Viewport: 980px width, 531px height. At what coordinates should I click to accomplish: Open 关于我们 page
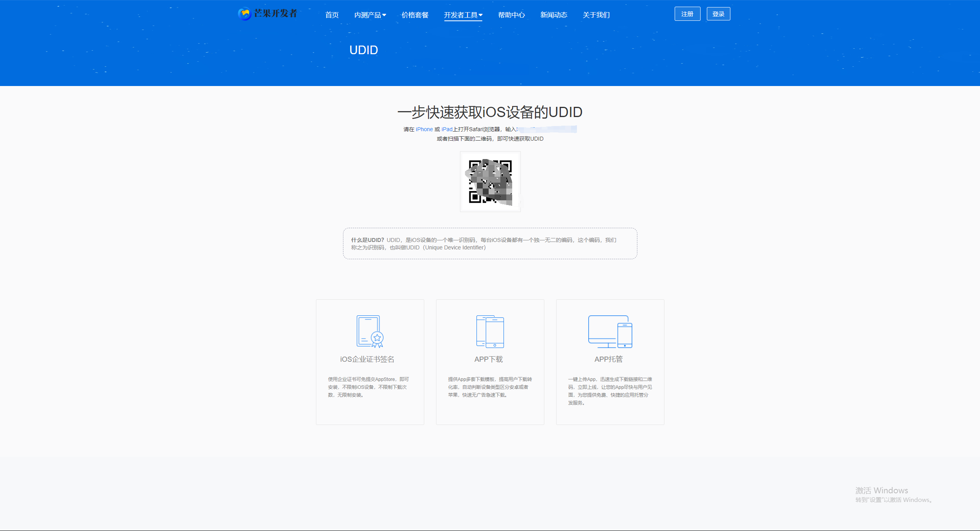(x=596, y=15)
